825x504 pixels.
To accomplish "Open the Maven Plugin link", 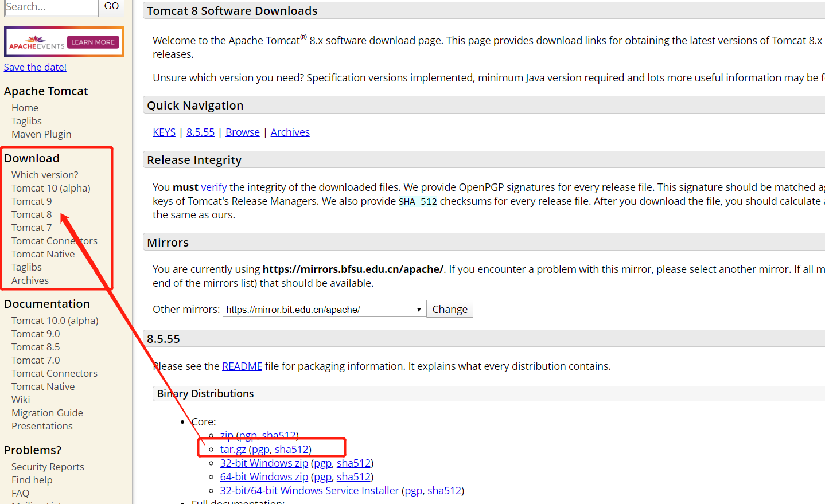I will 41,134.
